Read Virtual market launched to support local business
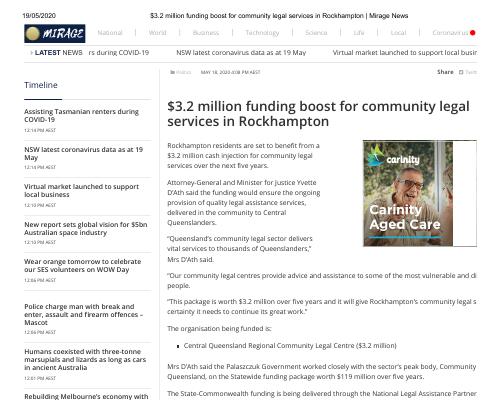Image resolution: width=500 pixels, height=400 pixels. click(x=81, y=191)
